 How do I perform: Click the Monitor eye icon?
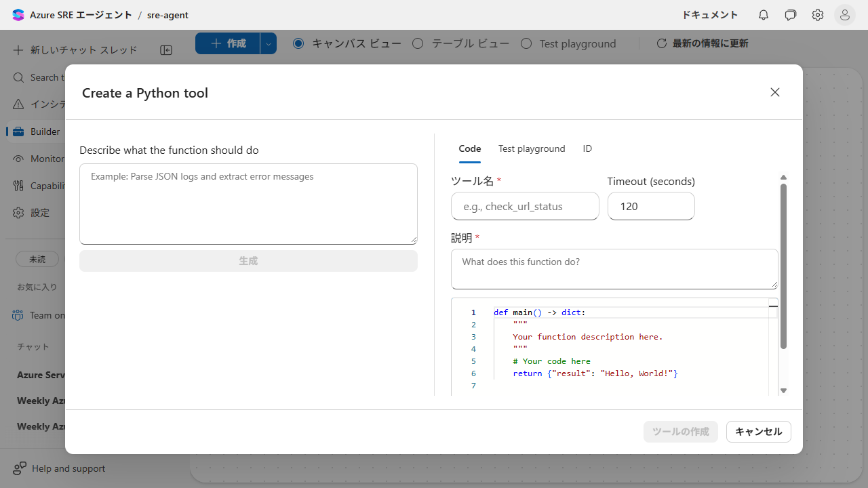[18, 159]
